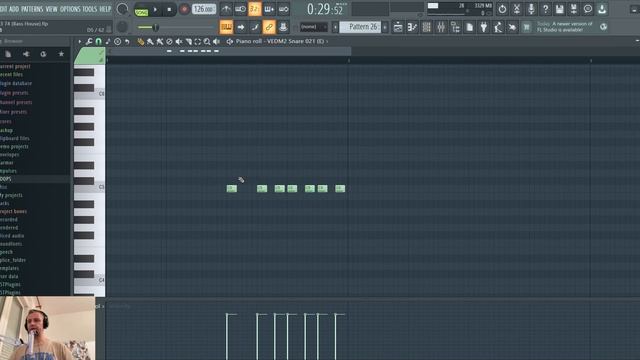The image size is (640, 360).
Task: Click the audio editor scissors icon
Action: coord(517,9)
